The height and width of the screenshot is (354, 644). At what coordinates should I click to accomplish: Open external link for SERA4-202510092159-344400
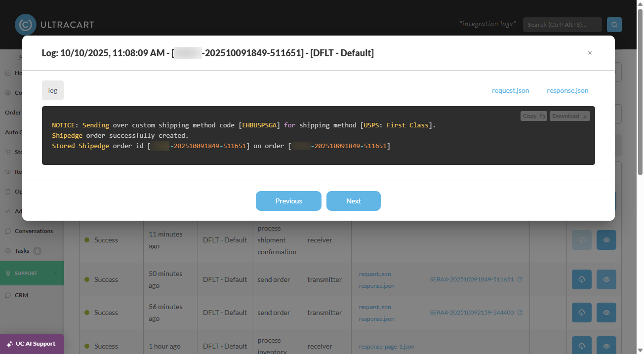click(520, 313)
